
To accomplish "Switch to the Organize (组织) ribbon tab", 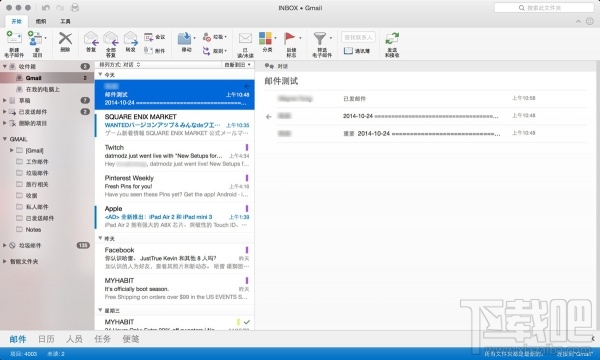I will pos(41,21).
